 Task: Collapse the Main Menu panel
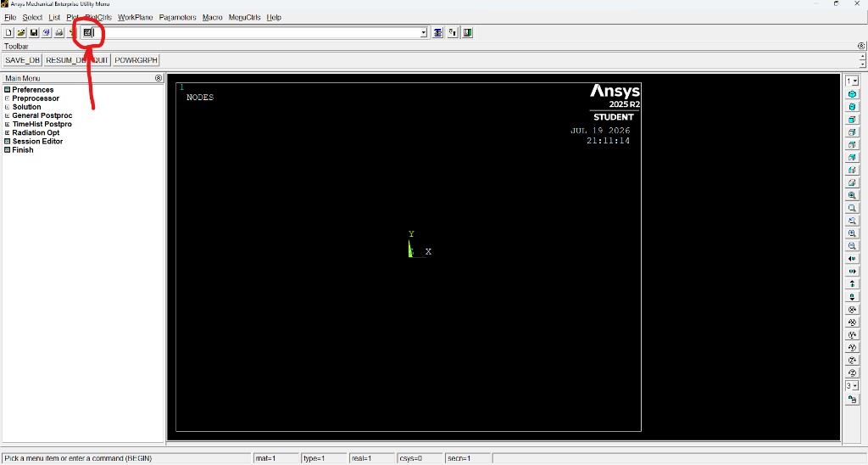(159, 78)
